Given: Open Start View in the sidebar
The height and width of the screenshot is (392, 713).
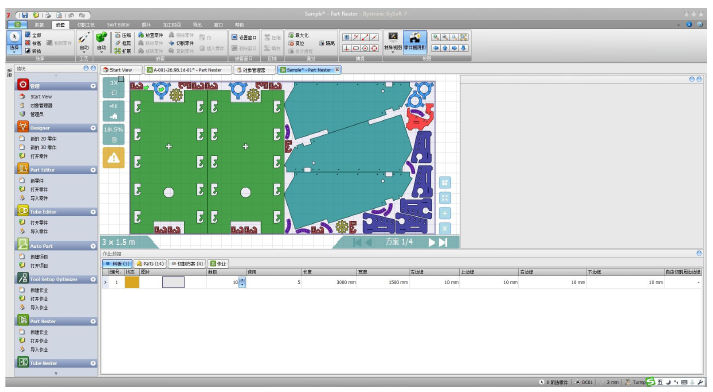Looking at the screenshot, I should click(x=41, y=96).
